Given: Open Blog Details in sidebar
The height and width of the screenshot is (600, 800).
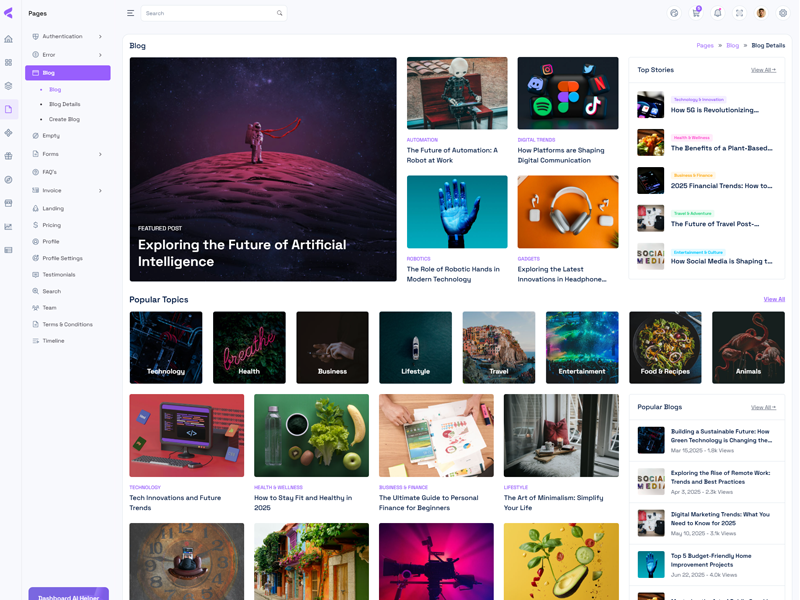Looking at the screenshot, I should point(64,104).
